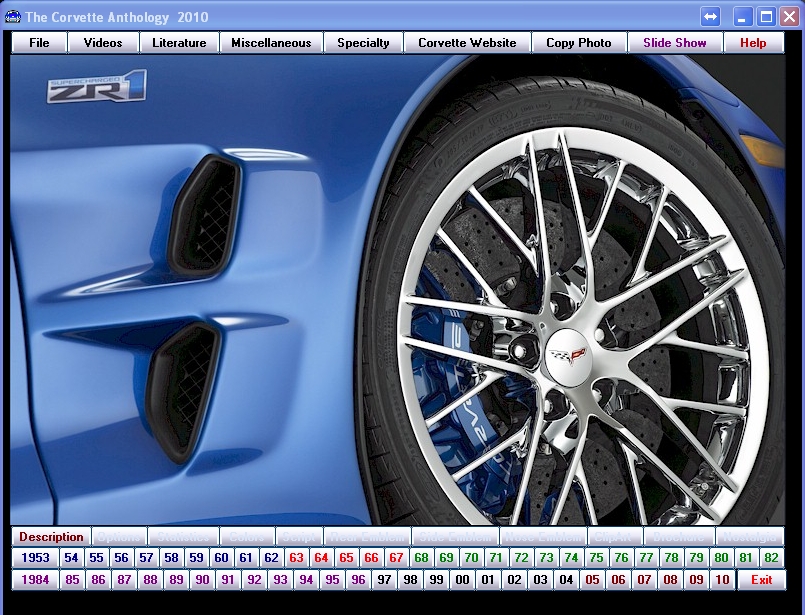This screenshot has height=615, width=805.
Task: Select the Rear Emblem tab
Action: pos(367,537)
